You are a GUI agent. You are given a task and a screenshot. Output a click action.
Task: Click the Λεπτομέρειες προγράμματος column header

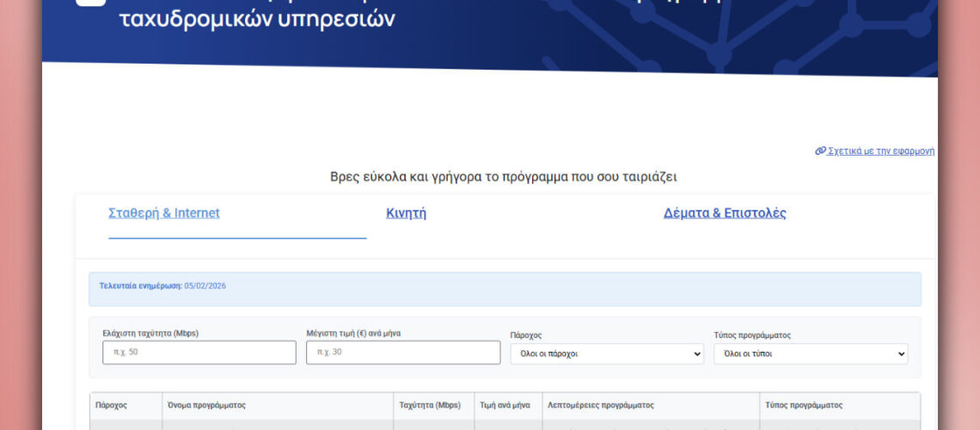[x=601, y=405]
